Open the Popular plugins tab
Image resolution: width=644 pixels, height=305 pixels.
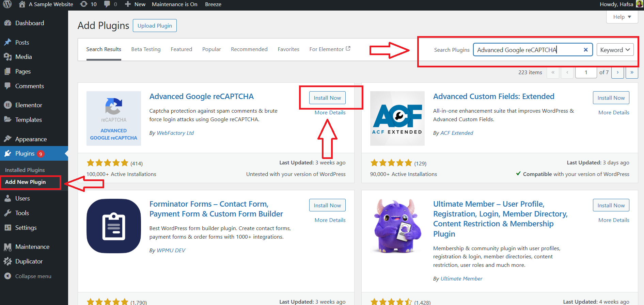pyautogui.click(x=211, y=49)
